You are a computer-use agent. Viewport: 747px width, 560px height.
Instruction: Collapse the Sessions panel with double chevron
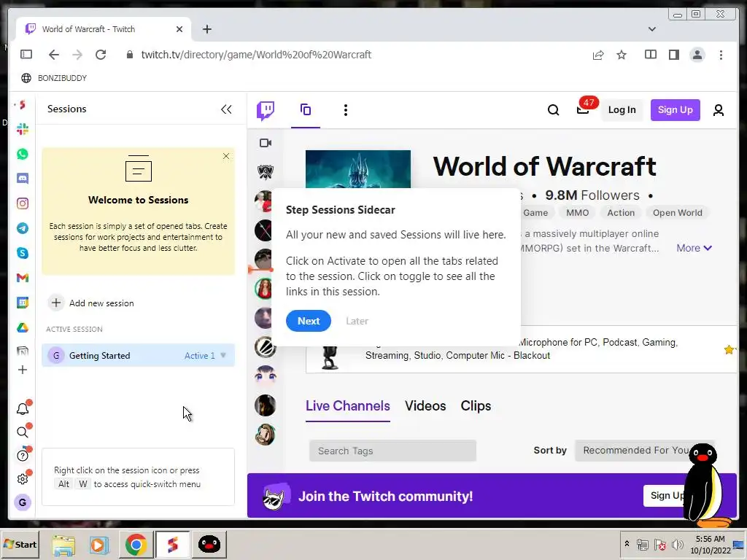point(226,109)
